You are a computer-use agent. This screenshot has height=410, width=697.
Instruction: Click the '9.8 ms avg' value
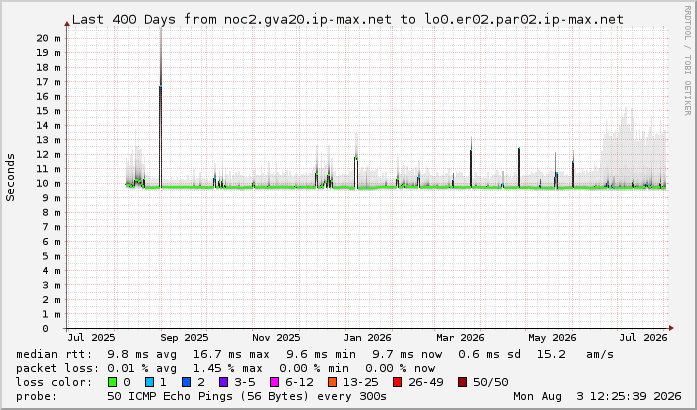click(142, 354)
